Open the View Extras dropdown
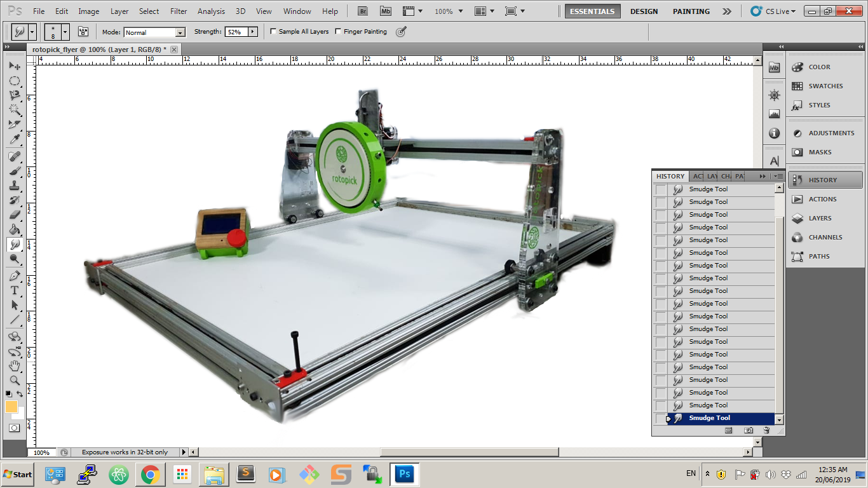 pos(412,11)
